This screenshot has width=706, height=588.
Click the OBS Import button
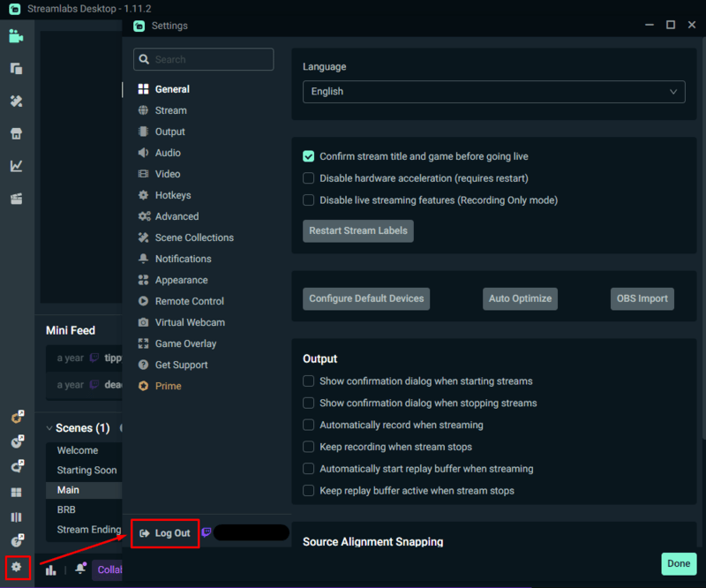click(x=642, y=298)
